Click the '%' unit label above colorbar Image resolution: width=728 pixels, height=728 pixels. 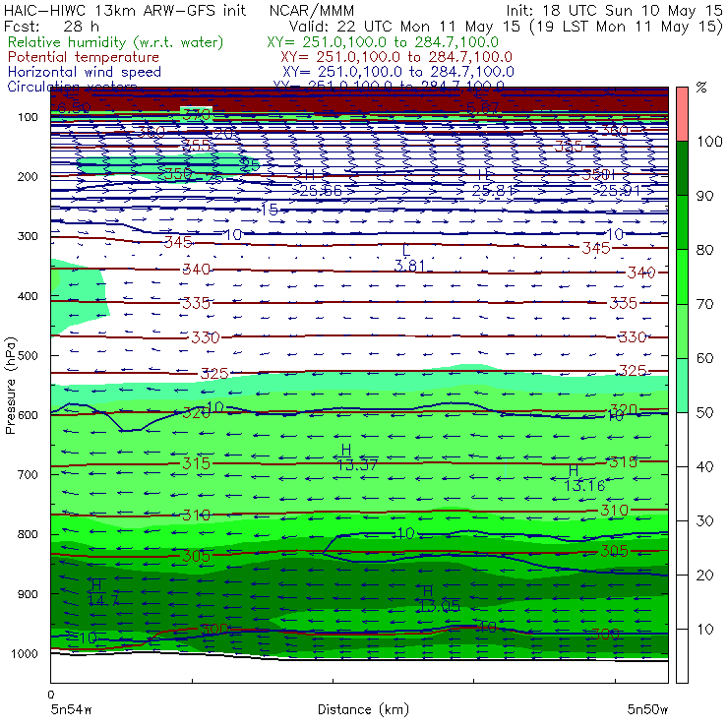701,88
